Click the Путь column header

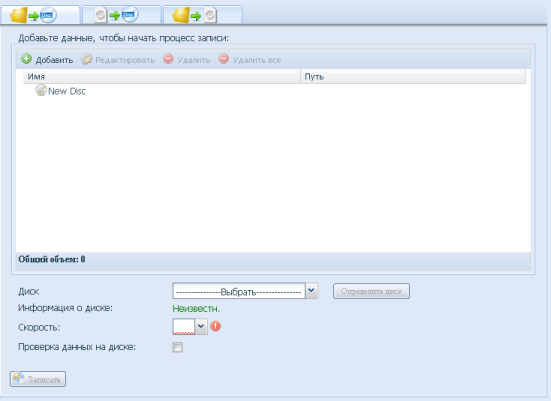point(413,77)
